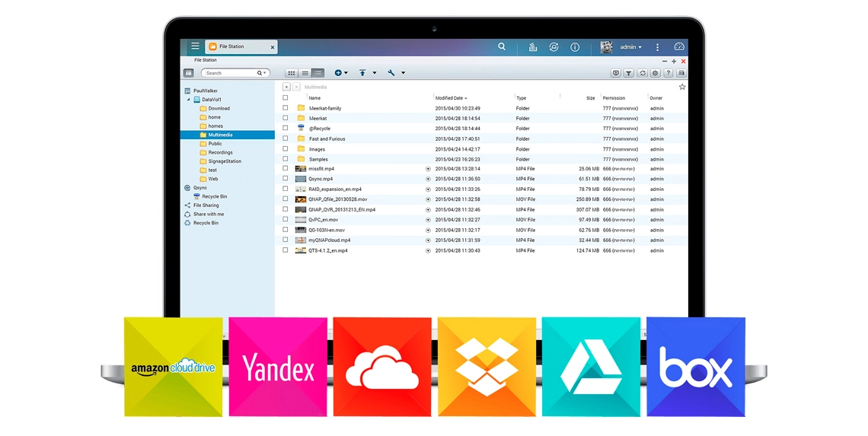Add Multimedia folder to favorites star

pos(682,87)
